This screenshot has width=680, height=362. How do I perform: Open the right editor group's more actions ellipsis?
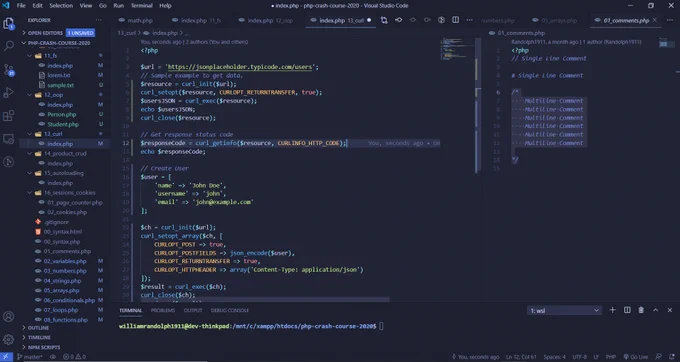click(670, 20)
